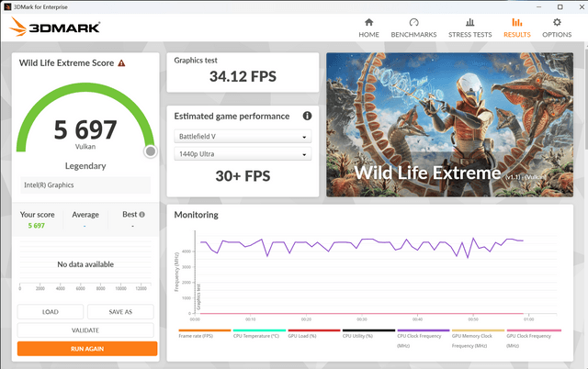Screen dimensions: 588x369
Task: Click the green Your score value
Action: point(37,226)
